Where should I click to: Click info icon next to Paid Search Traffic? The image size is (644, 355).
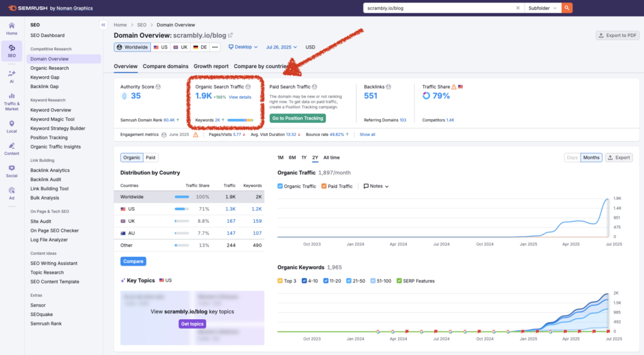[x=314, y=87]
